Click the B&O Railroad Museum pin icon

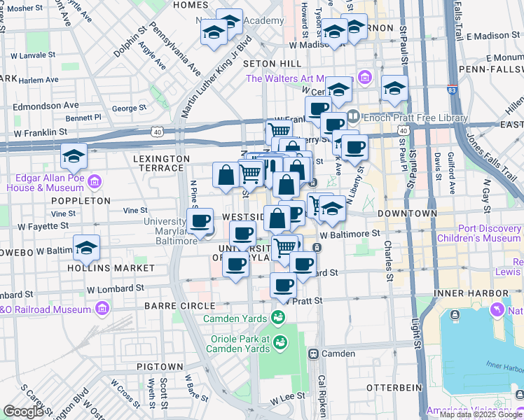(x=102, y=309)
